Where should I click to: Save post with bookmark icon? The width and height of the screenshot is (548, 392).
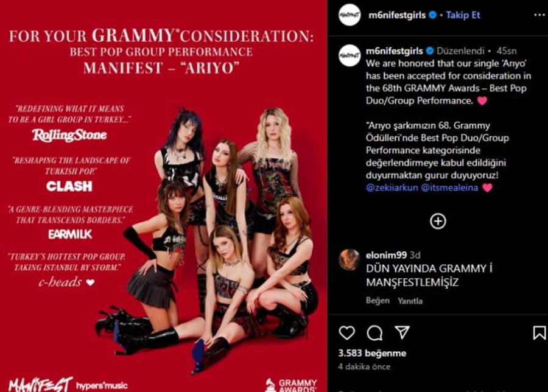point(539,332)
